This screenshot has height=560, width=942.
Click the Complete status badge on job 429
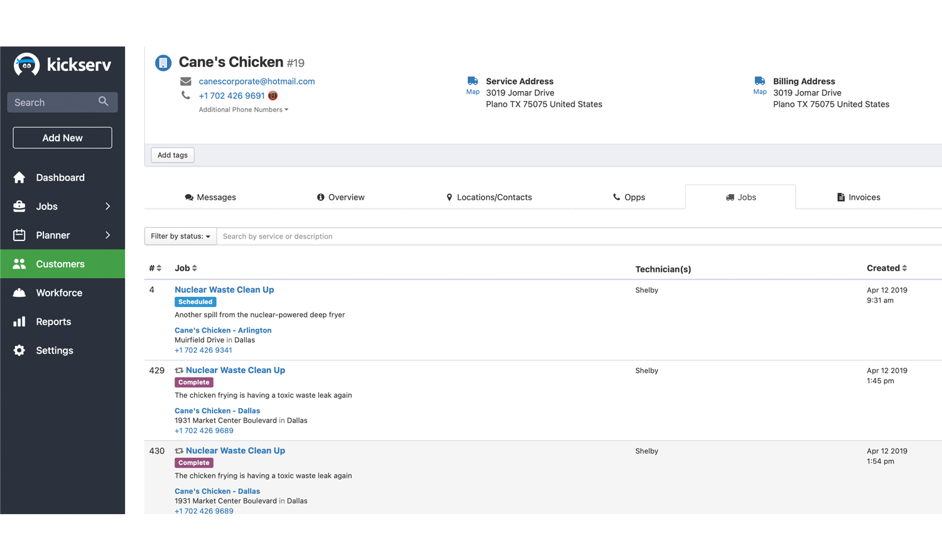point(194,382)
